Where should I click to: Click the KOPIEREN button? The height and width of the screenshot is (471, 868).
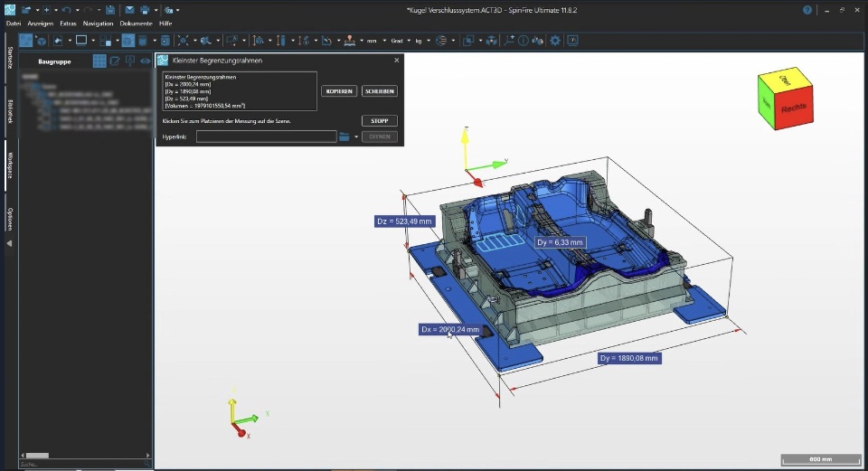pyautogui.click(x=339, y=91)
